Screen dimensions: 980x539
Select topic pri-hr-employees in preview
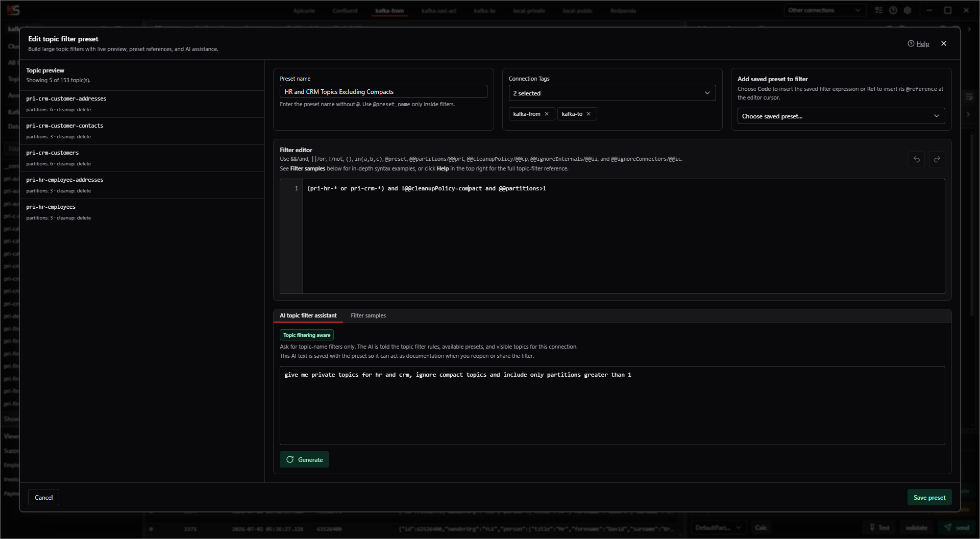click(x=142, y=212)
